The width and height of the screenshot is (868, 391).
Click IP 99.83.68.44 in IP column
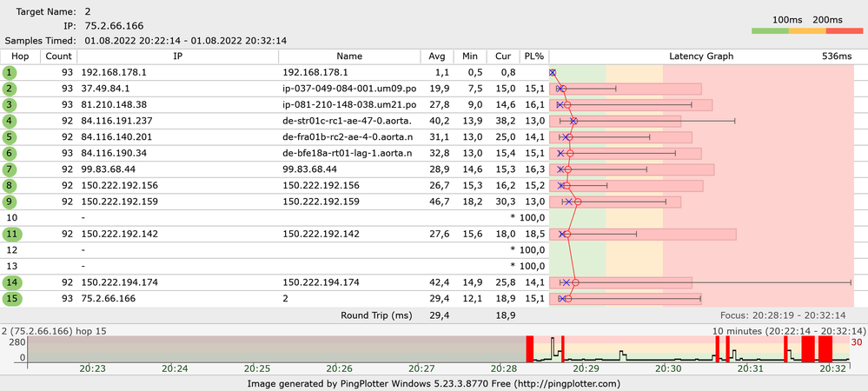tap(108, 169)
